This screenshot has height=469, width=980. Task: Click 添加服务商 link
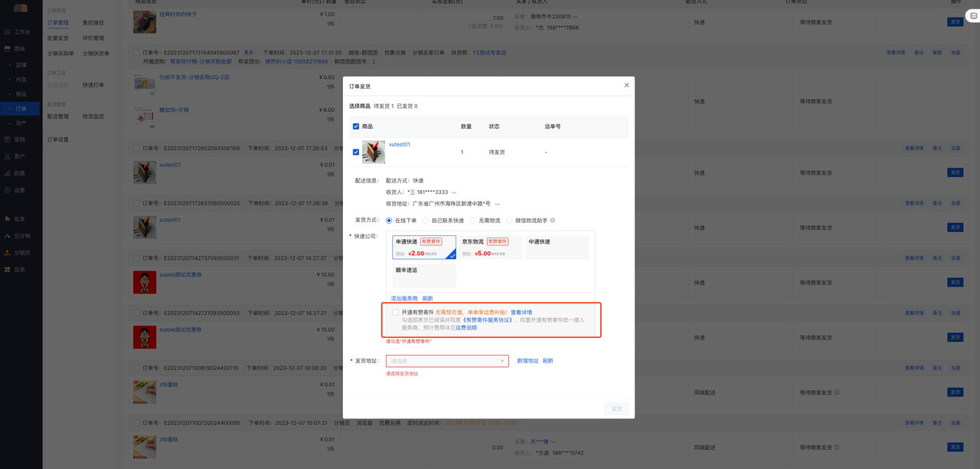[404, 299]
